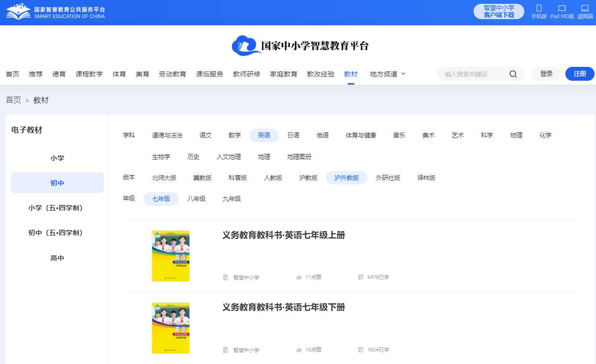Select 高中 in the sidebar
Screen dimensions: 596x364
coord(57,258)
